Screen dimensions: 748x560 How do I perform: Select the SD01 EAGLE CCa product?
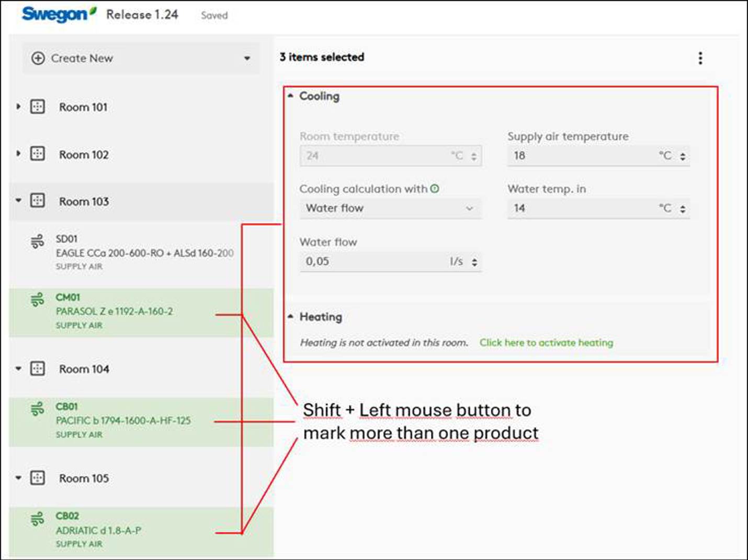click(x=144, y=253)
